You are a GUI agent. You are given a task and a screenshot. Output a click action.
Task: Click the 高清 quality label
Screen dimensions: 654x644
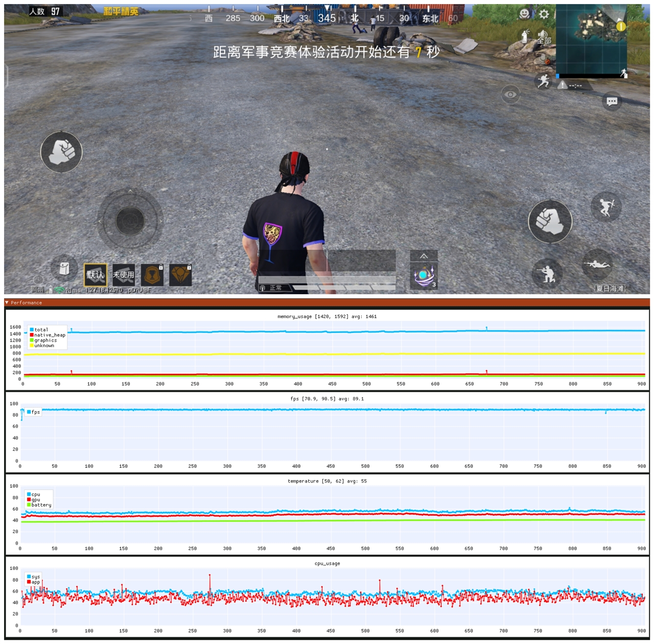(38, 290)
